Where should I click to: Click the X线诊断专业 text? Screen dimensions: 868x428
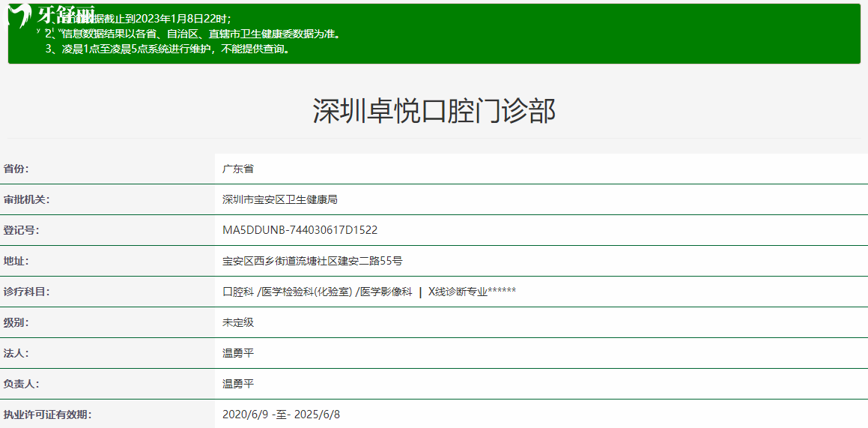pos(458,292)
